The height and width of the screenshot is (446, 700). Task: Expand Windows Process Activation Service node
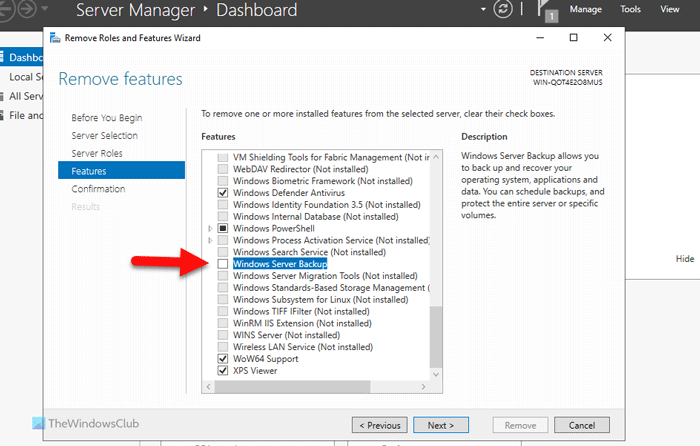point(210,240)
